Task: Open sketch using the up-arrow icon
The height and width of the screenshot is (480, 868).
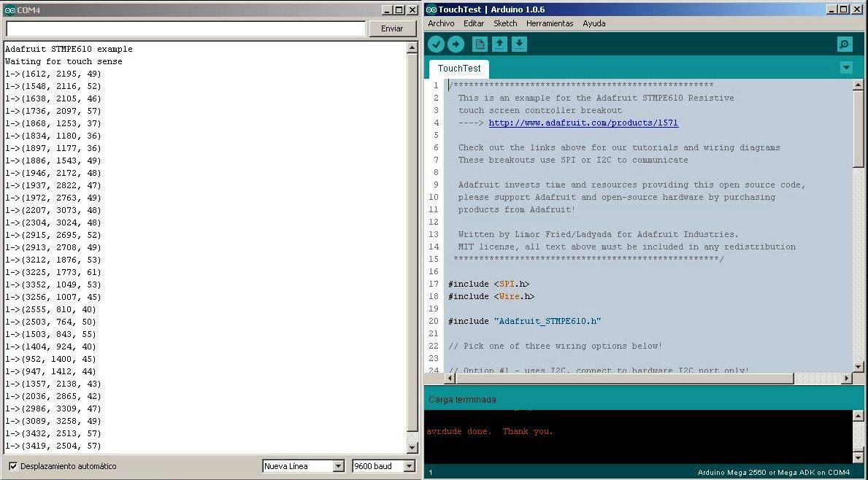Action: (499, 44)
